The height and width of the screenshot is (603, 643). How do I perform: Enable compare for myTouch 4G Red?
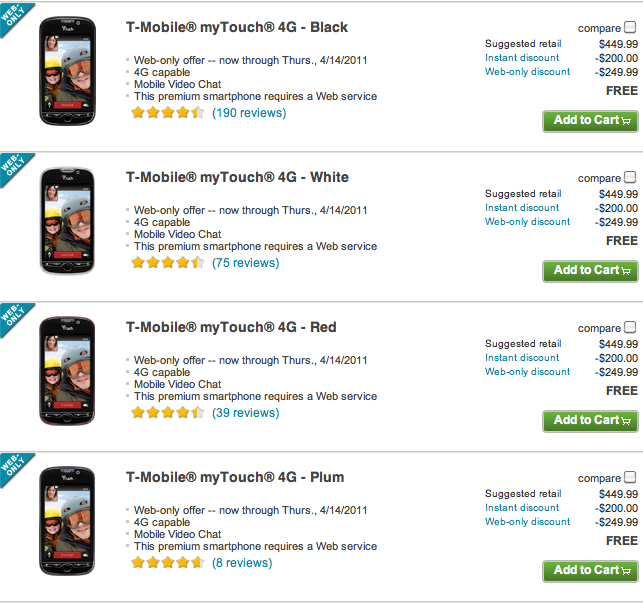pyautogui.click(x=630, y=328)
